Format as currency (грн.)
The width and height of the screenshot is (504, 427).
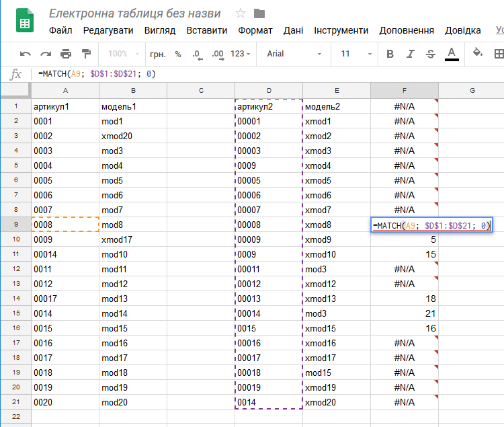point(157,54)
